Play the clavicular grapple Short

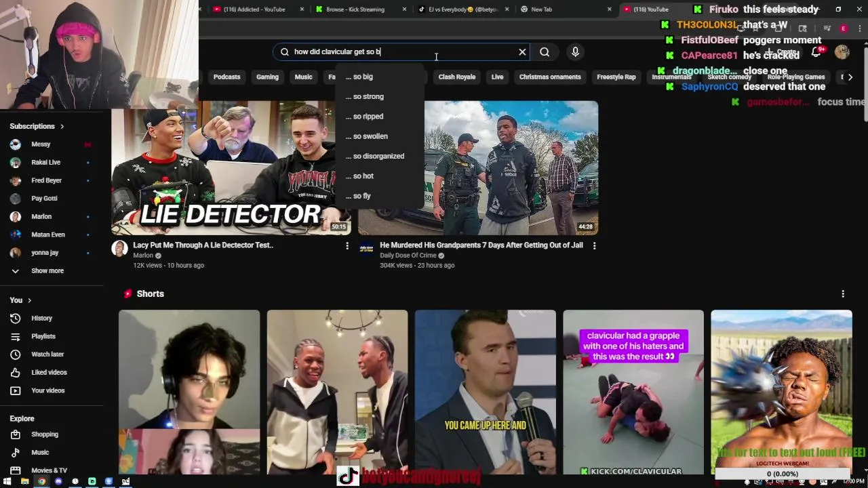point(633,392)
